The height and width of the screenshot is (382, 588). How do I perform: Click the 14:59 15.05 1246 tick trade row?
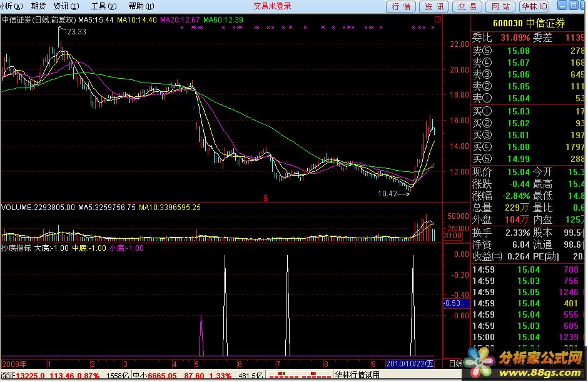coord(528,292)
